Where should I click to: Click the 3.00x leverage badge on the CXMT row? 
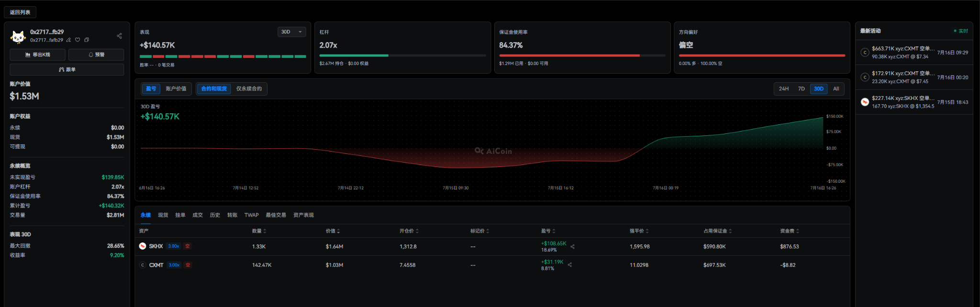tap(174, 265)
